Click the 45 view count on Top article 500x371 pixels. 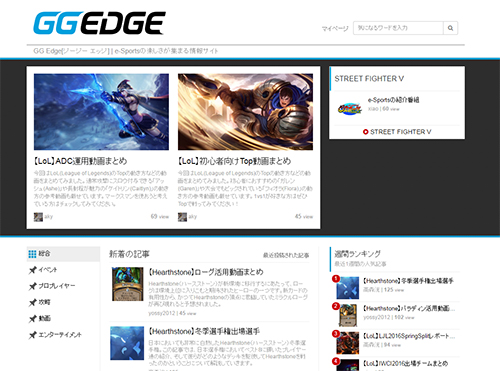304,216
